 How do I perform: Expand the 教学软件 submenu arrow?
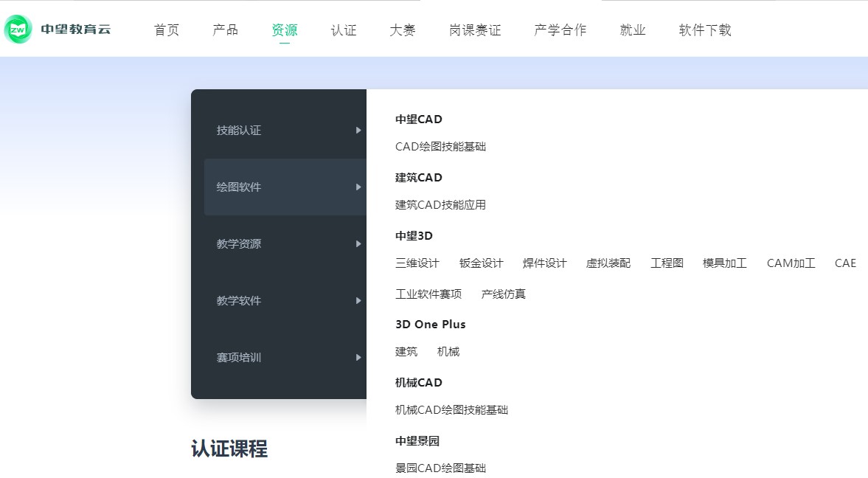358,301
